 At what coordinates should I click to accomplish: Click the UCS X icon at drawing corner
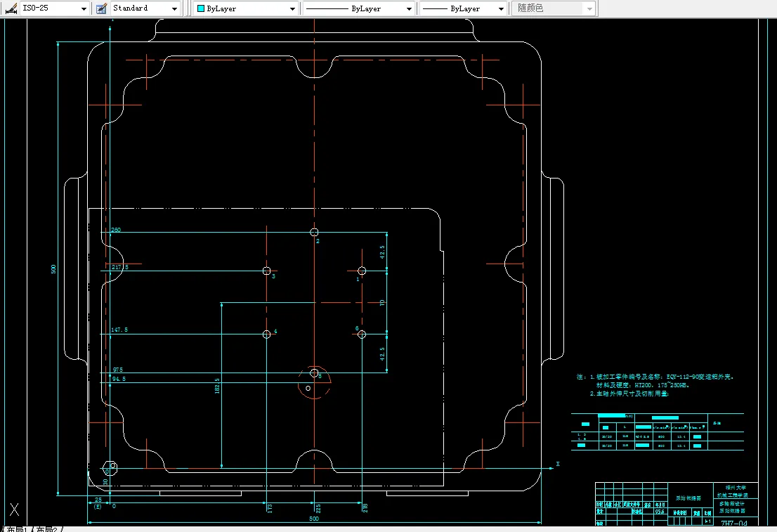tap(14, 510)
